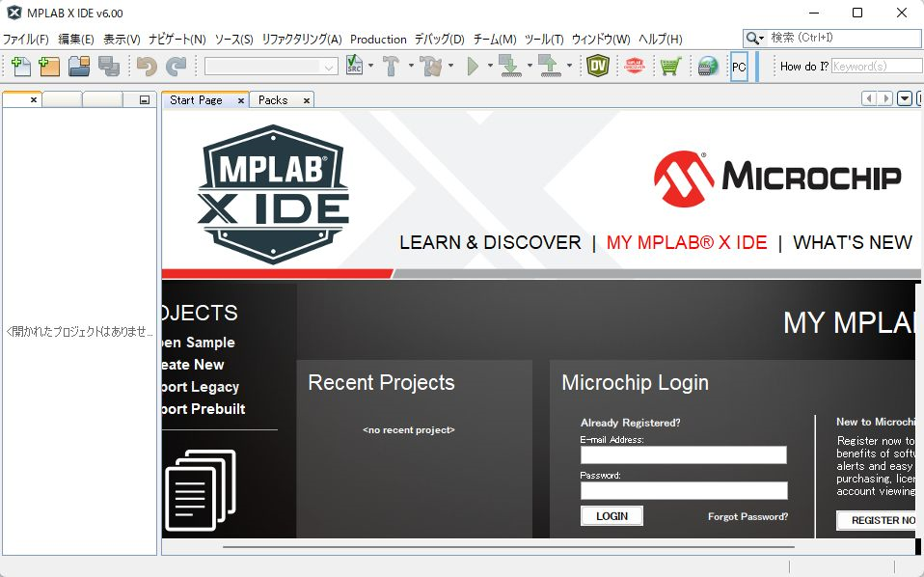Click the Import Prebuilt link

click(204, 409)
